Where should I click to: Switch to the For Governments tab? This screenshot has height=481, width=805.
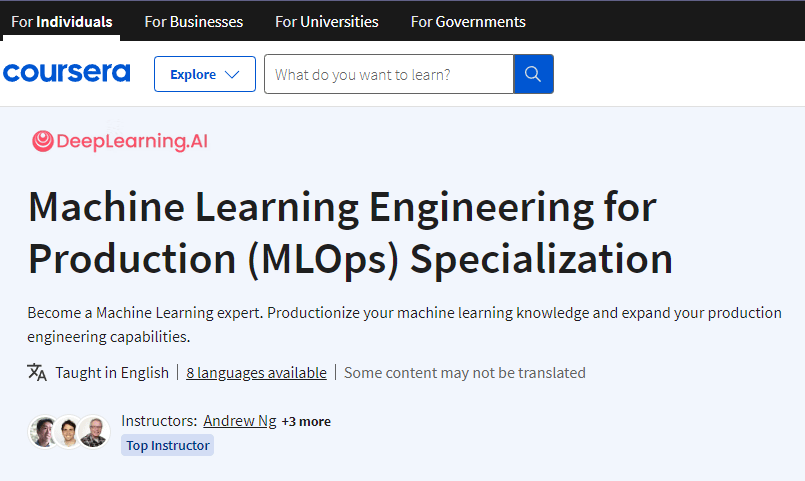[468, 22]
